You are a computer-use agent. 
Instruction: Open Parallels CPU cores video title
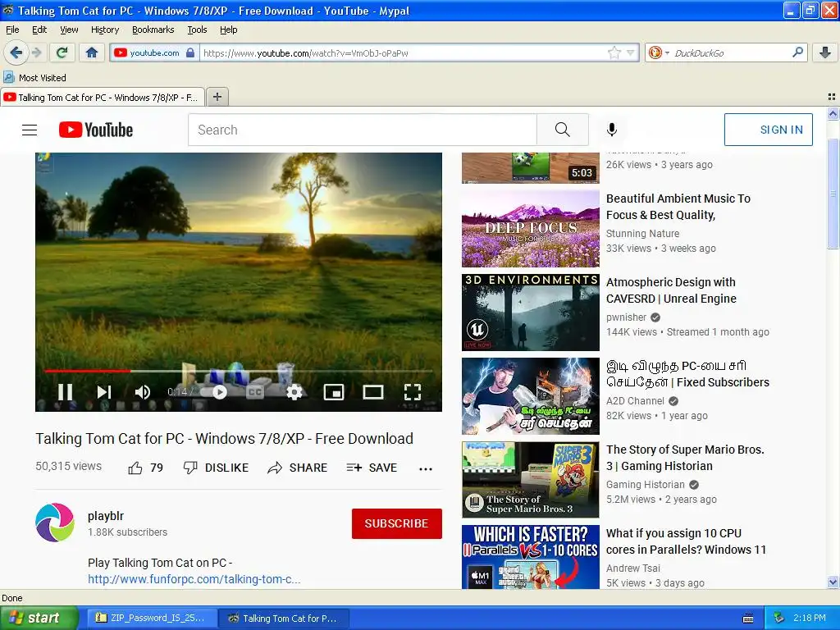(687, 541)
